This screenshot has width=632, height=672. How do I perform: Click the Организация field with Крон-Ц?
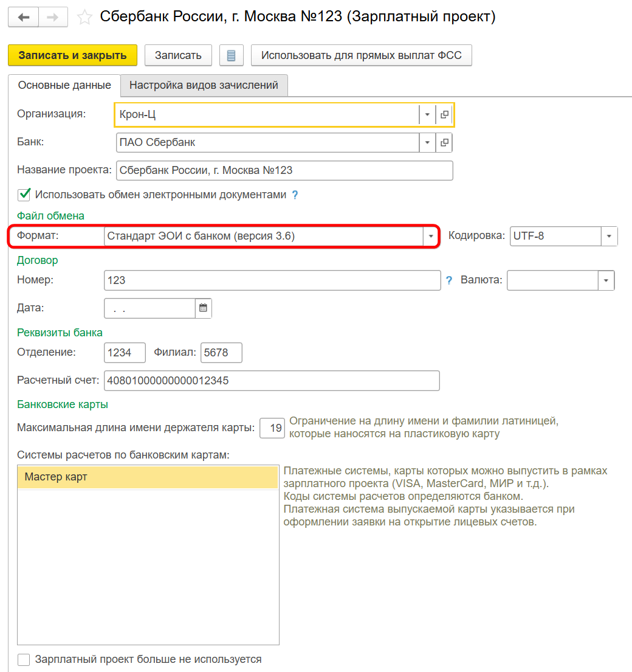267,114
